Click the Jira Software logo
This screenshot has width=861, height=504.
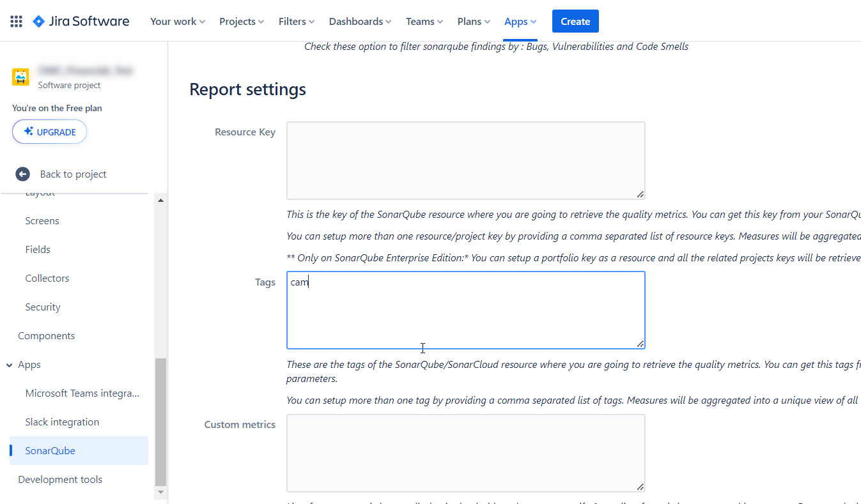pos(81,21)
